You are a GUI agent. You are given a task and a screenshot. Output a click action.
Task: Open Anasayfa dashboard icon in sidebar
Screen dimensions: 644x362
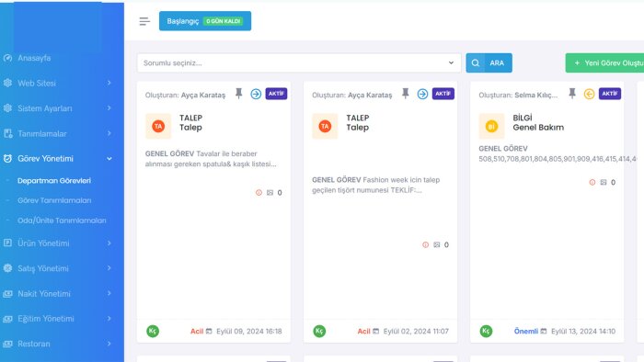point(7,58)
